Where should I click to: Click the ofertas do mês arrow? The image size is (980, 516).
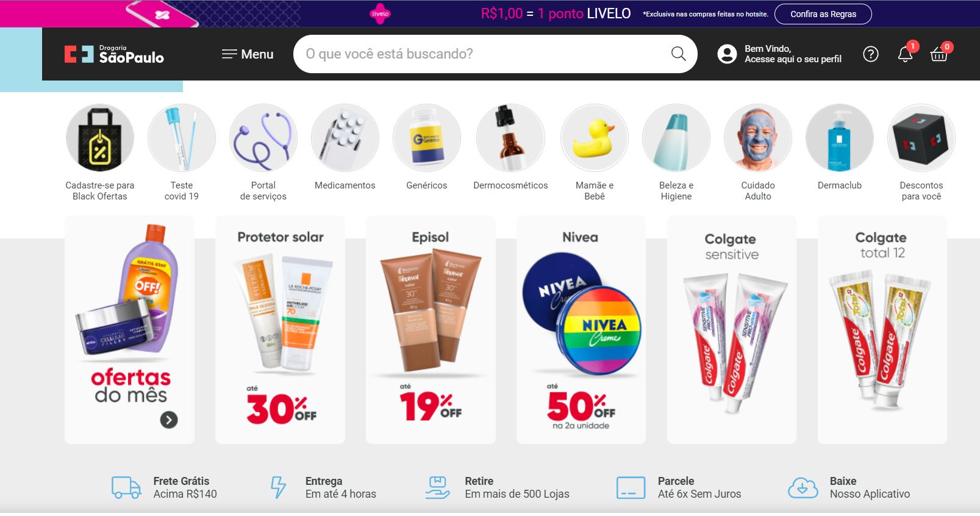click(x=169, y=420)
